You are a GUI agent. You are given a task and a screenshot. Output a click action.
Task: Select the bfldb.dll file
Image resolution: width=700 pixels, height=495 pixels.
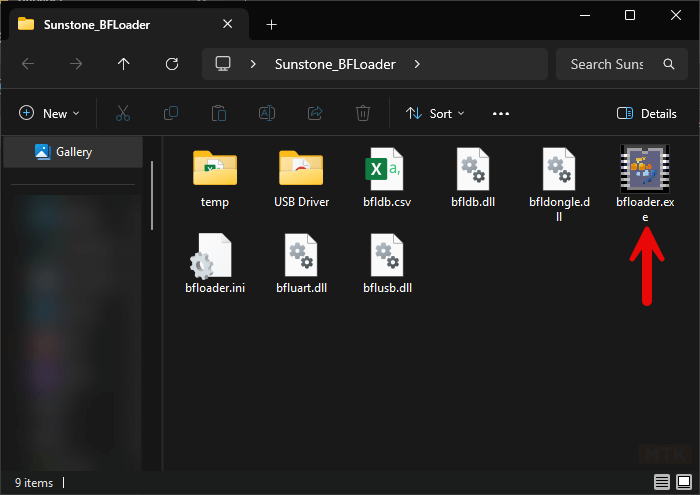[473, 179]
